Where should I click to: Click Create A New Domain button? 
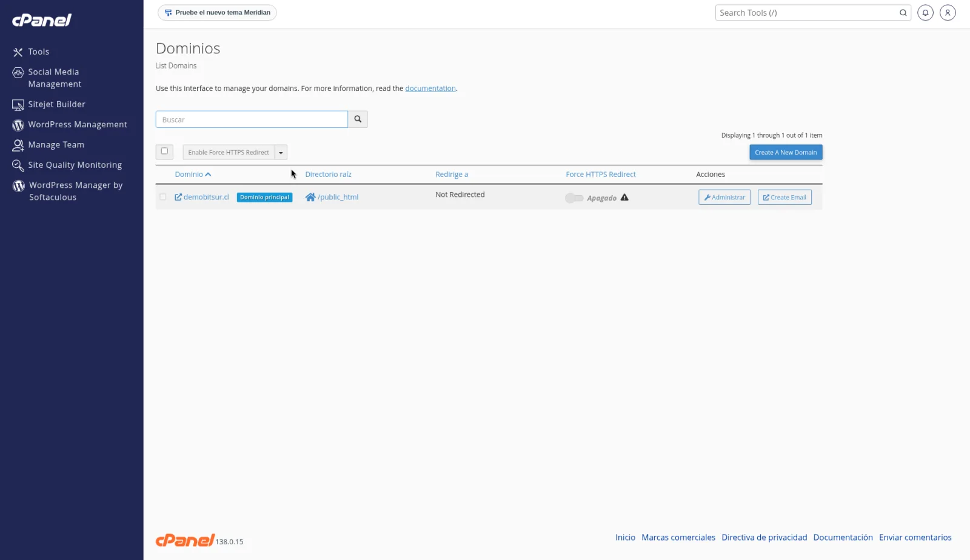click(x=786, y=153)
